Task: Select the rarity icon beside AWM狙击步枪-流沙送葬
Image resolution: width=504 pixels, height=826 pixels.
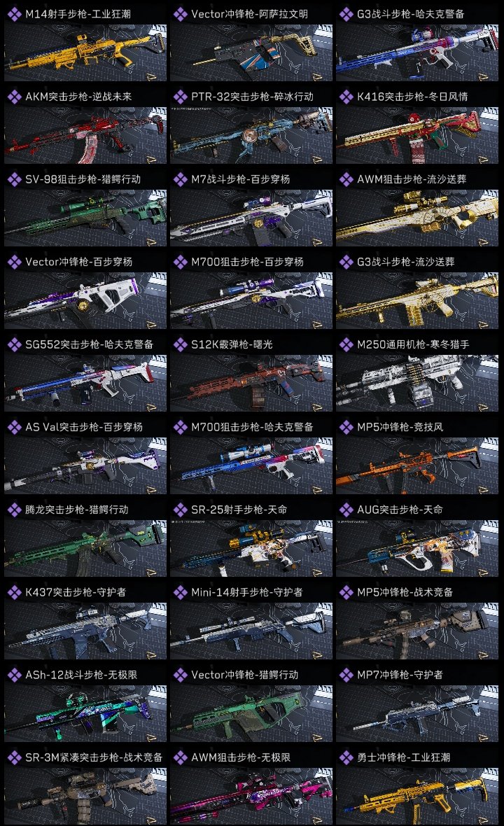Action: [x=346, y=179]
